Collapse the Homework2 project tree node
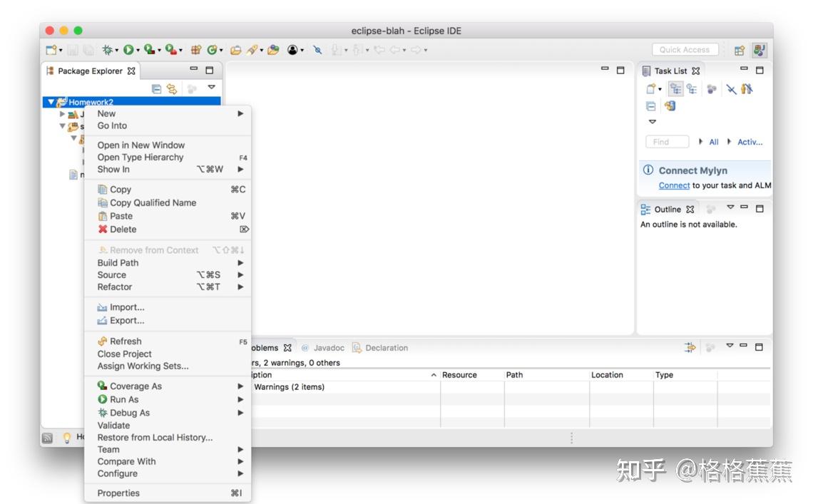Viewport: 813px width, 504px height. [x=51, y=102]
